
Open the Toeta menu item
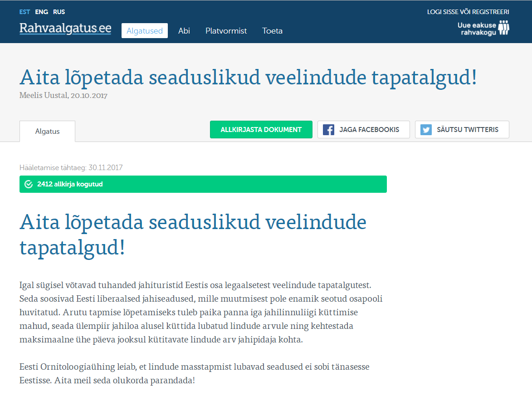coord(272,31)
